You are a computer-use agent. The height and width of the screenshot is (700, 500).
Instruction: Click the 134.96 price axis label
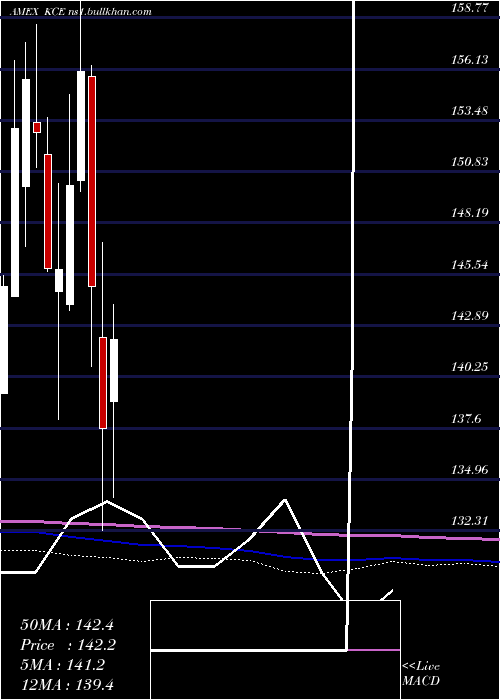pyautogui.click(x=471, y=470)
